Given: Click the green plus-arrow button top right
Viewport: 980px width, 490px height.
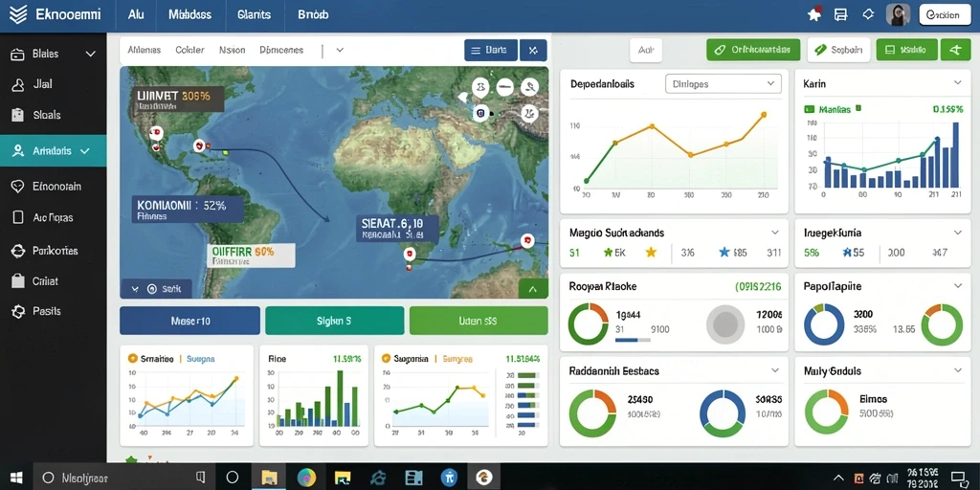Looking at the screenshot, I should pos(956,50).
